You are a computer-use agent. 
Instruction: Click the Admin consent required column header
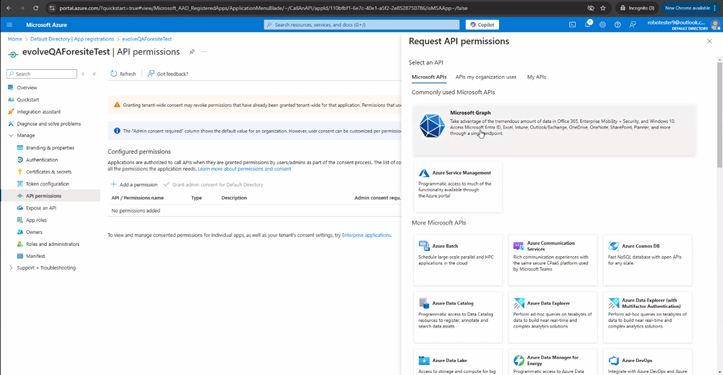[377, 198]
